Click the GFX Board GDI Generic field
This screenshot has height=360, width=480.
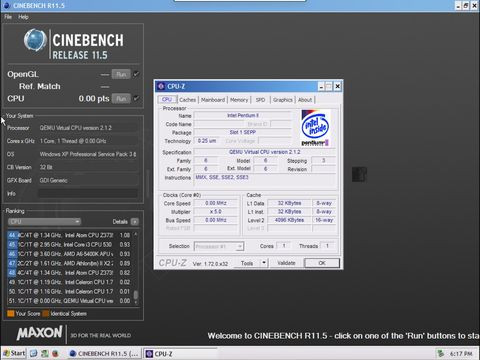click(x=88, y=180)
